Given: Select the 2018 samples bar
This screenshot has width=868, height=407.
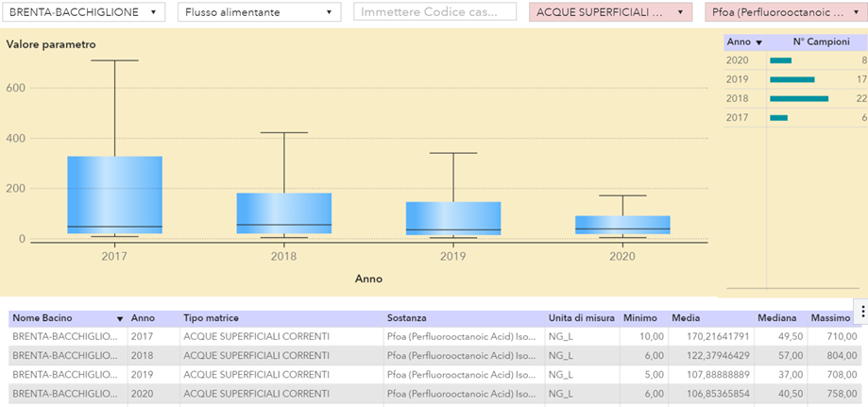Looking at the screenshot, I should [x=798, y=98].
